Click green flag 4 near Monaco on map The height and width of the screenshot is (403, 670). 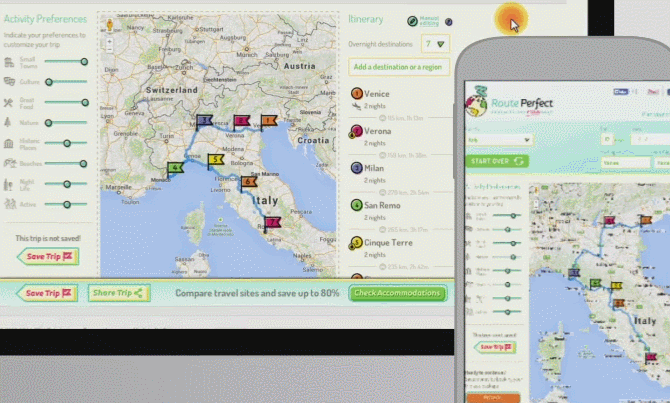175,169
